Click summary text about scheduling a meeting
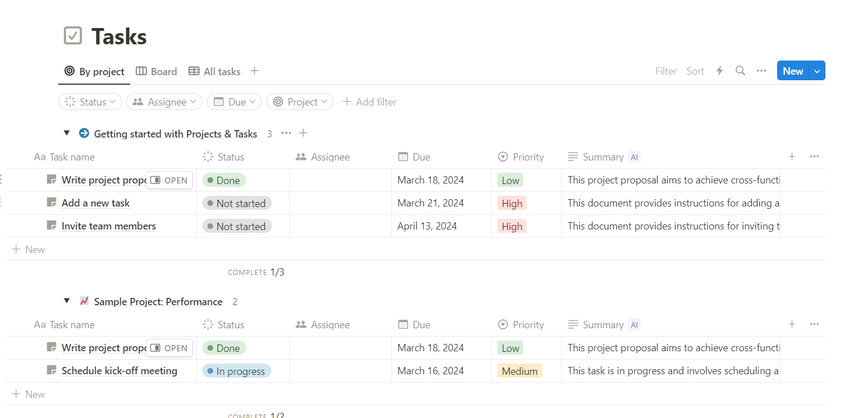This screenshot has width=868, height=418. (673, 371)
